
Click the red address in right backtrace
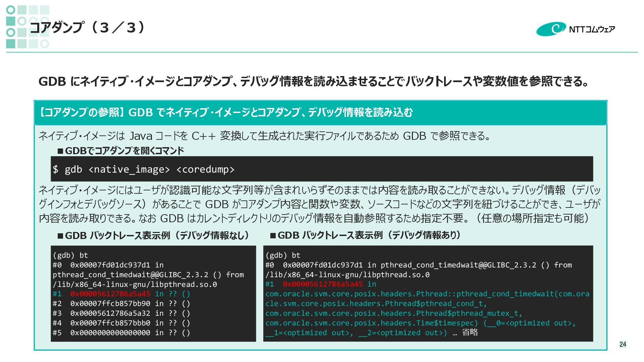[323, 284]
